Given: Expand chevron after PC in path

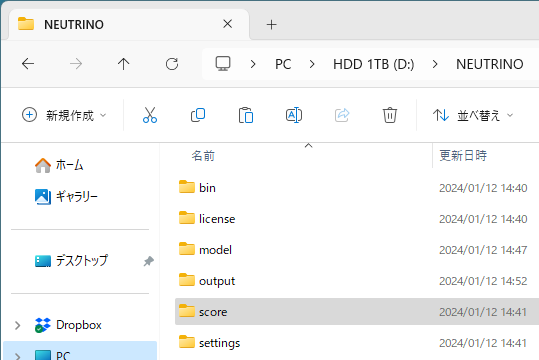Looking at the screenshot, I should 312,64.
